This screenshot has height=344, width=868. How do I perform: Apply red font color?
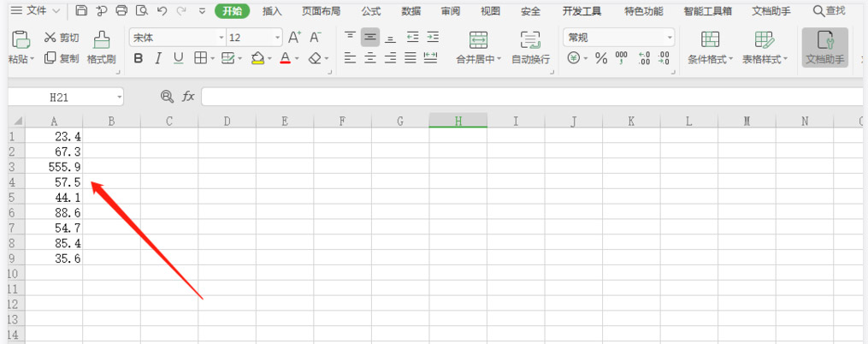285,58
